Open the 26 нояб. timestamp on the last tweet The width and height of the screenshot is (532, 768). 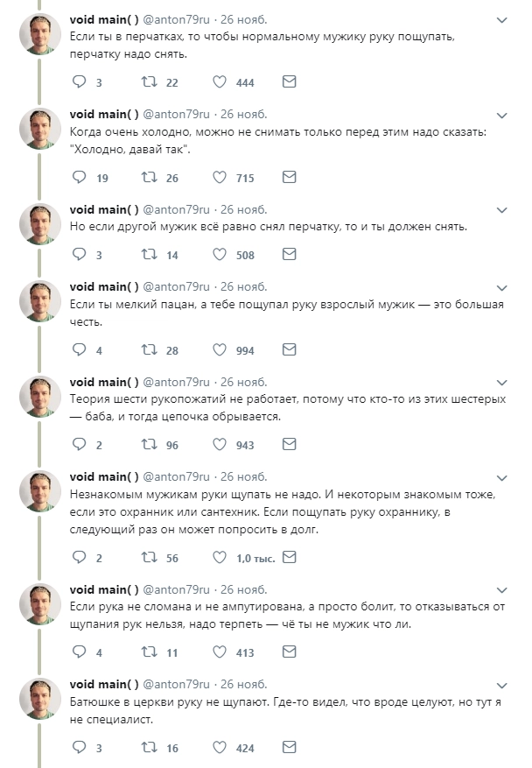(243, 684)
